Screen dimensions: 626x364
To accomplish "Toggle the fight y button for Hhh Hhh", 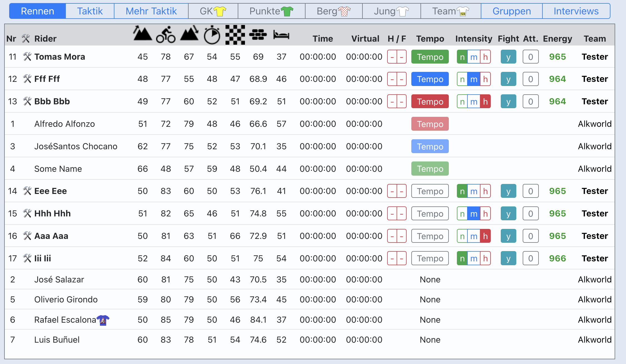I will tap(508, 214).
